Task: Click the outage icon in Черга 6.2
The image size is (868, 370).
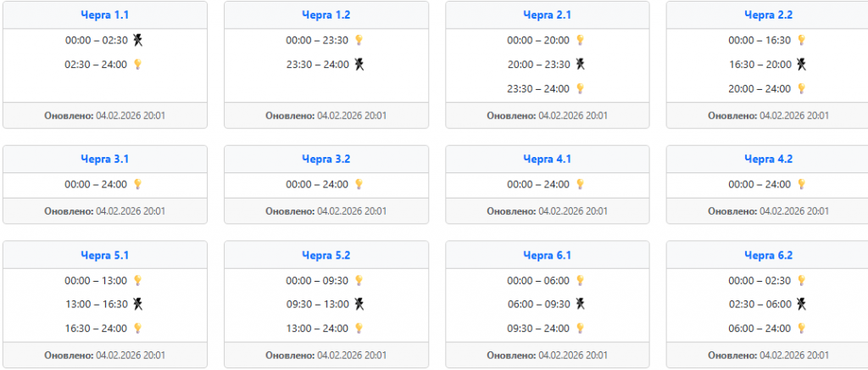Action: coord(801,304)
